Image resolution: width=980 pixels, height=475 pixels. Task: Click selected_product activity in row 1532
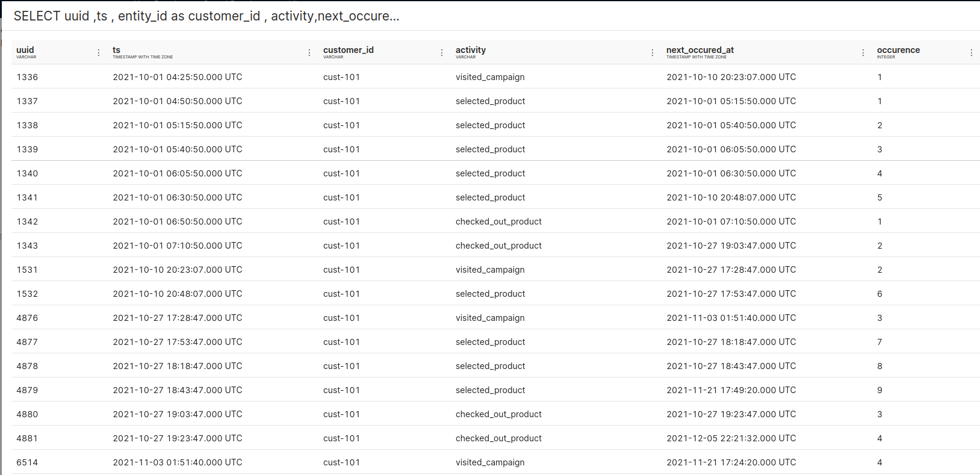491,294
